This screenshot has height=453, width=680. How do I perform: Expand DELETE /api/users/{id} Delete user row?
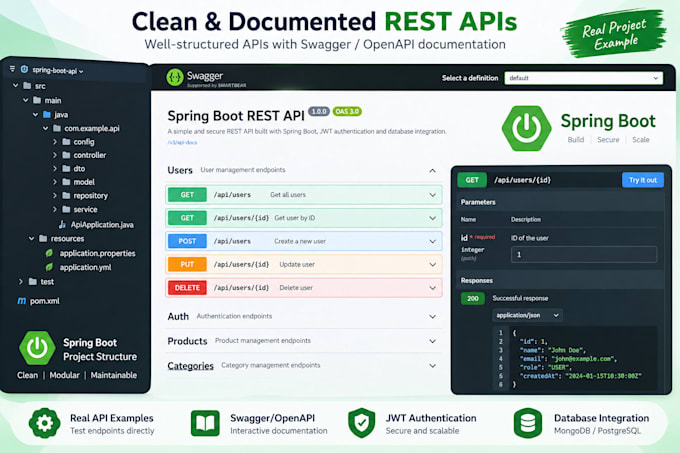point(304,288)
